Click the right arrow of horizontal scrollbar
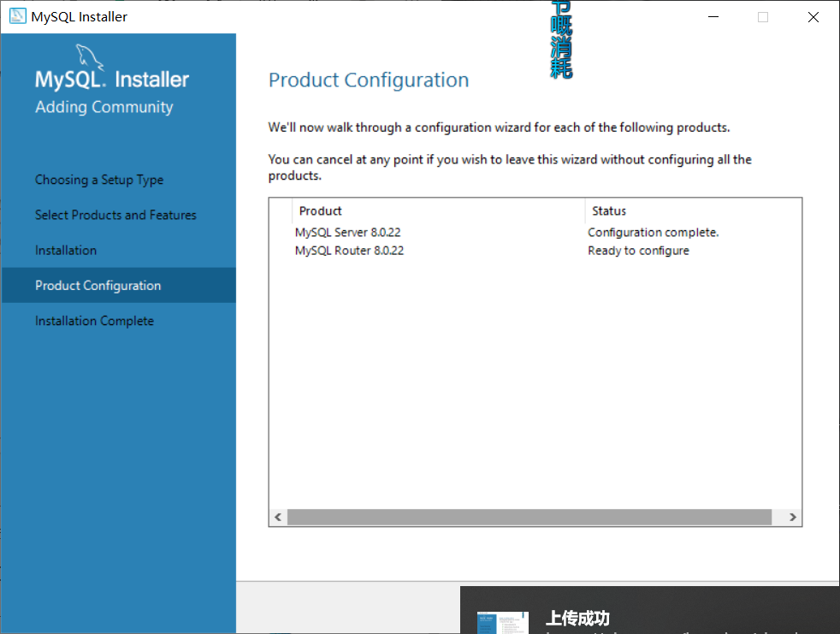 click(x=792, y=517)
